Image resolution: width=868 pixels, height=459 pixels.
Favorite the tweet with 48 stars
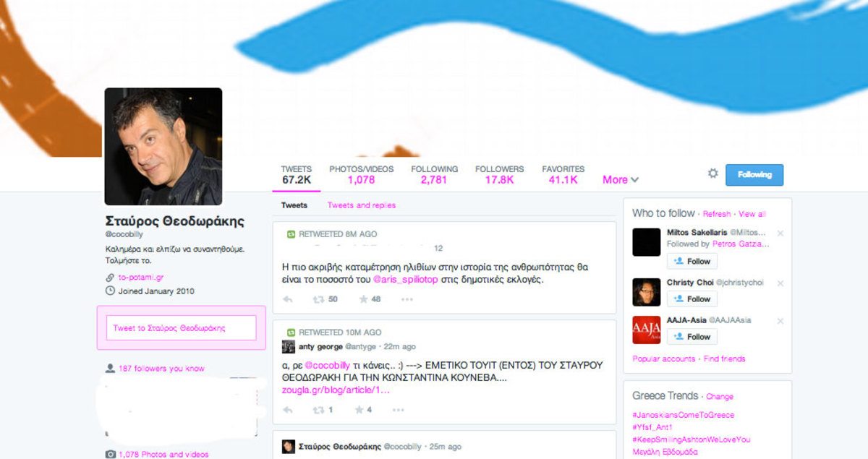click(x=362, y=299)
